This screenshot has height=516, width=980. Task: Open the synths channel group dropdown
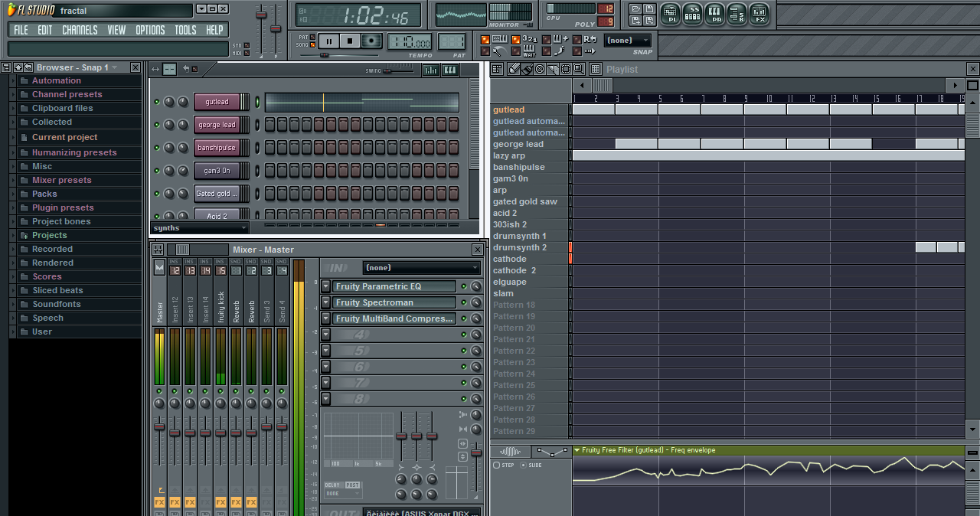pyautogui.click(x=201, y=228)
